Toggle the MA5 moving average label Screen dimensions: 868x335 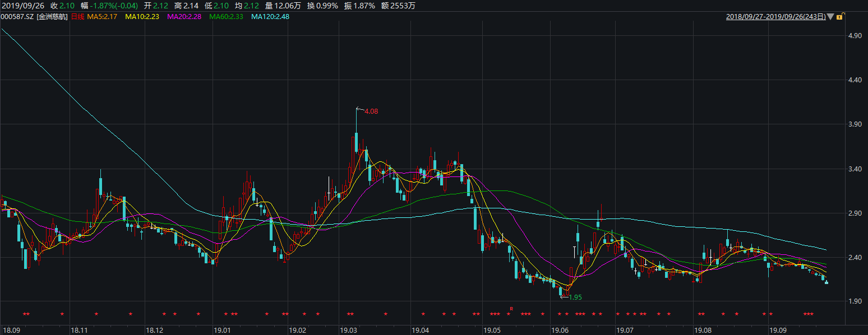[x=102, y=17]
